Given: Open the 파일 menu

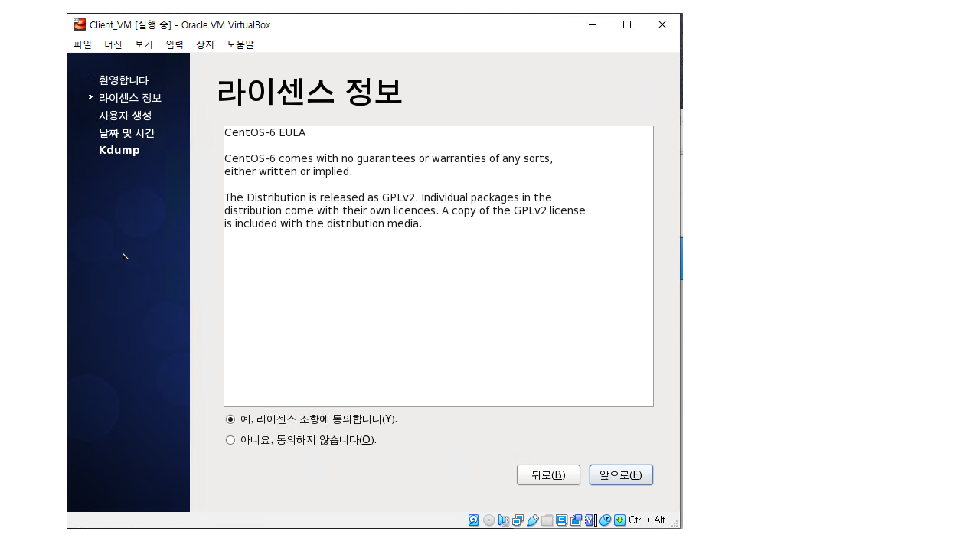Looking at the screenshot, I should point(83,44).
